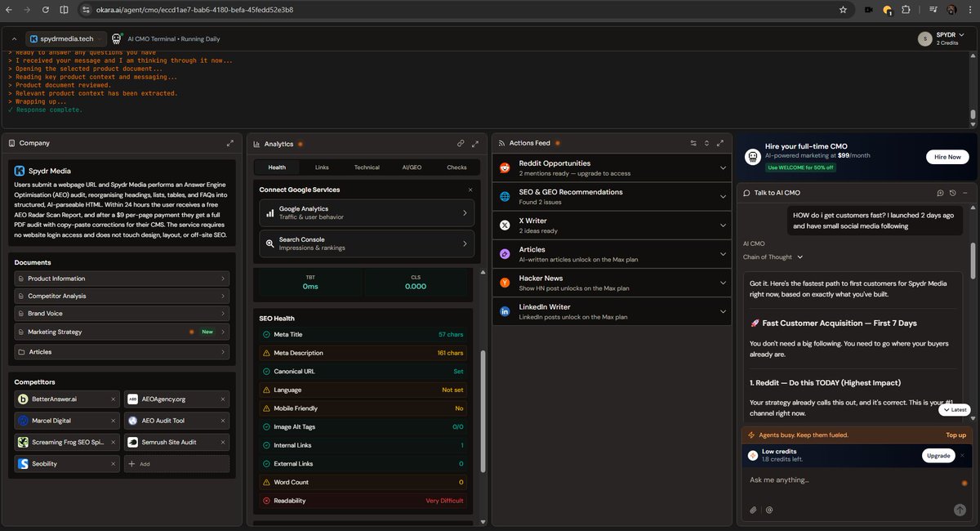Remove Marcel Digital competitor
The image size is (980, 531).
point(114,421)
